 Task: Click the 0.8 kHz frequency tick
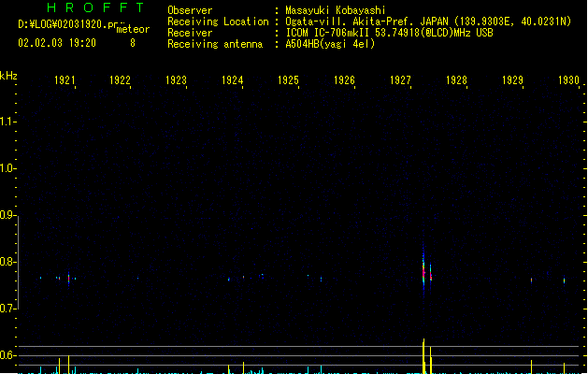coord(7,262)
